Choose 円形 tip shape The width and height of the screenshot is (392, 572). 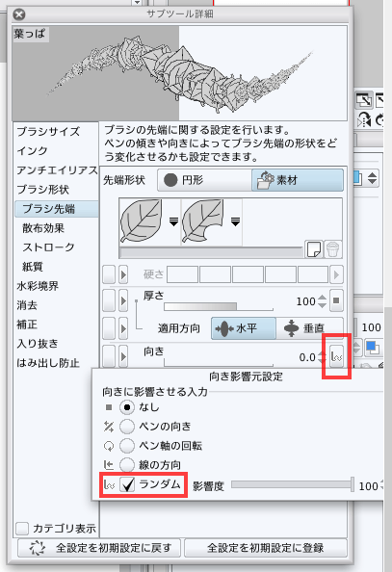[x=204, y=180]
